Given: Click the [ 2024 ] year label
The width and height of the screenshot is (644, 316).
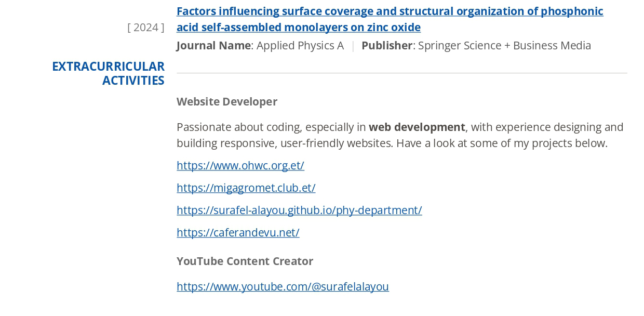Looking at the screenshot, I should pos(145,28).
